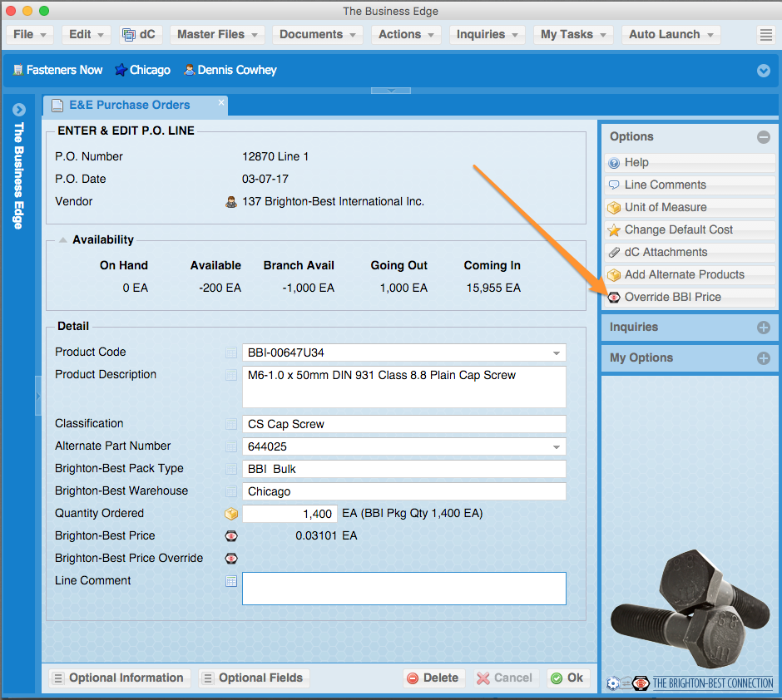
Task: Click the lookup icon beside Classification
Action: point(231,424)
